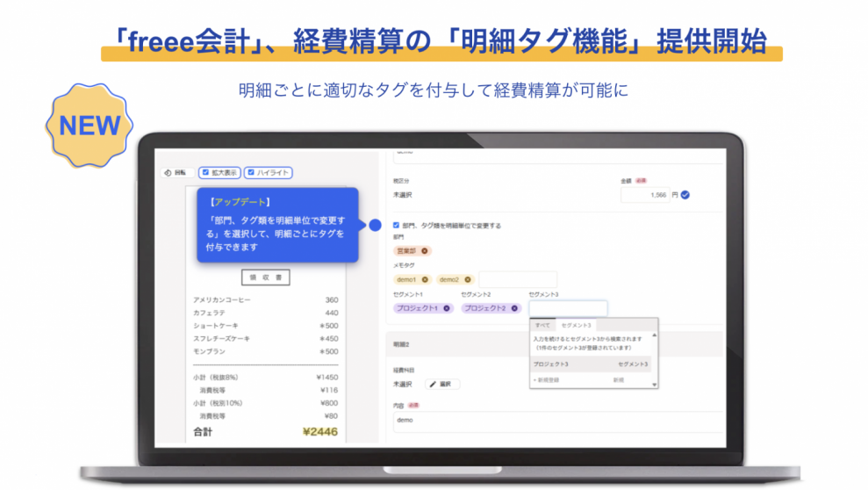Click the セグメント3 combo box field
The height and width of the screenshot is (490, 868).
[x=568, y=308]
